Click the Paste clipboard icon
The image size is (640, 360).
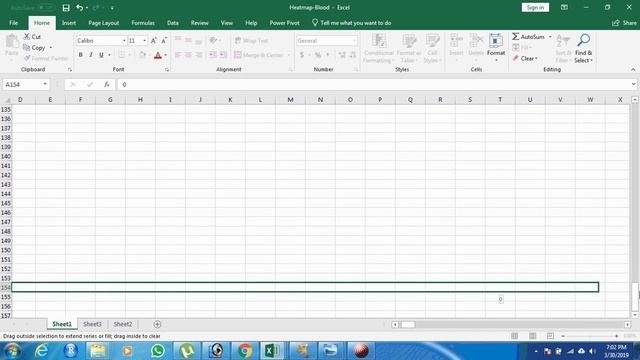click(12, 42)
